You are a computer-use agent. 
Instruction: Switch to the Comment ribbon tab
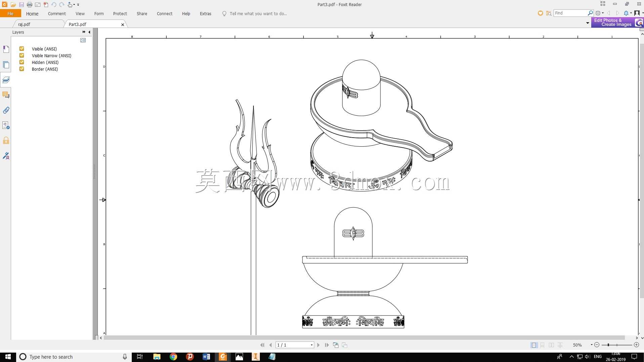(57, 14)
